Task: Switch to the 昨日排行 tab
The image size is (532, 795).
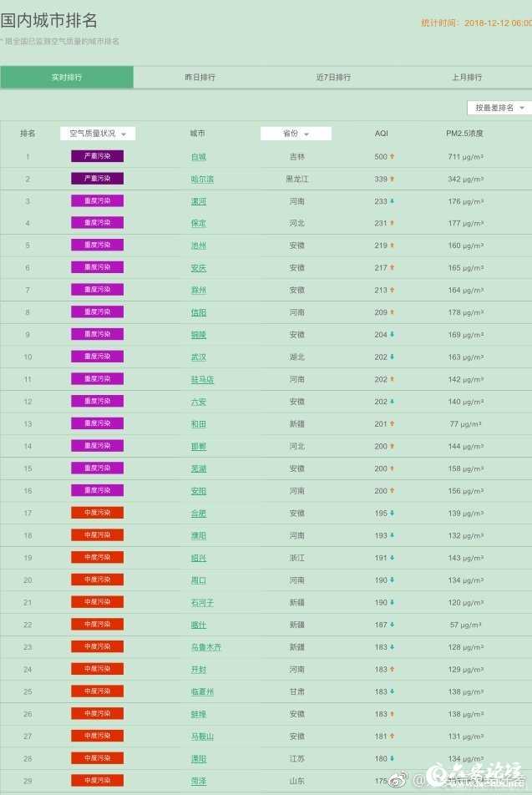Action: [x=200, y=78]
